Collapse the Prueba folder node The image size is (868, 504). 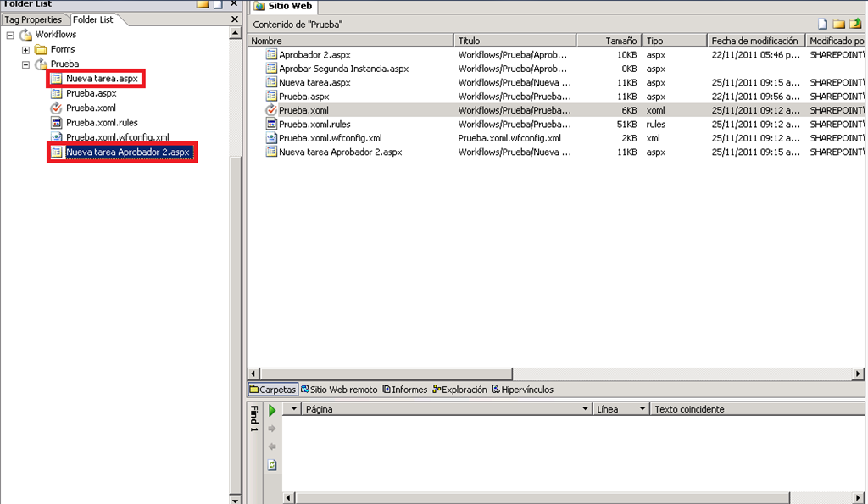coord(25,64)
